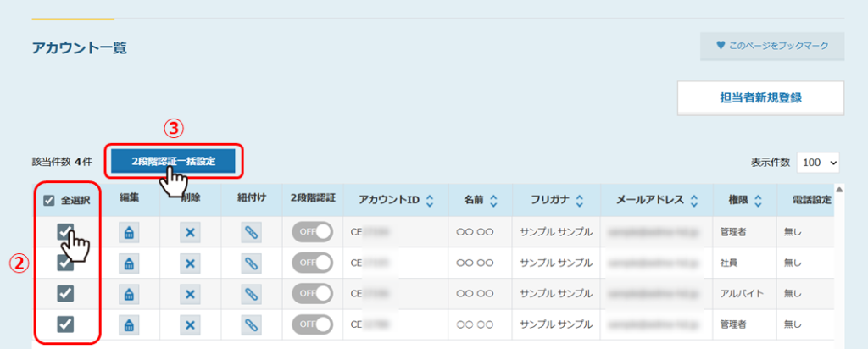Viewport: 868px width, 349px height.
Task: Enable 2段階認証 toggle in the first row
Action: [312, 232]
